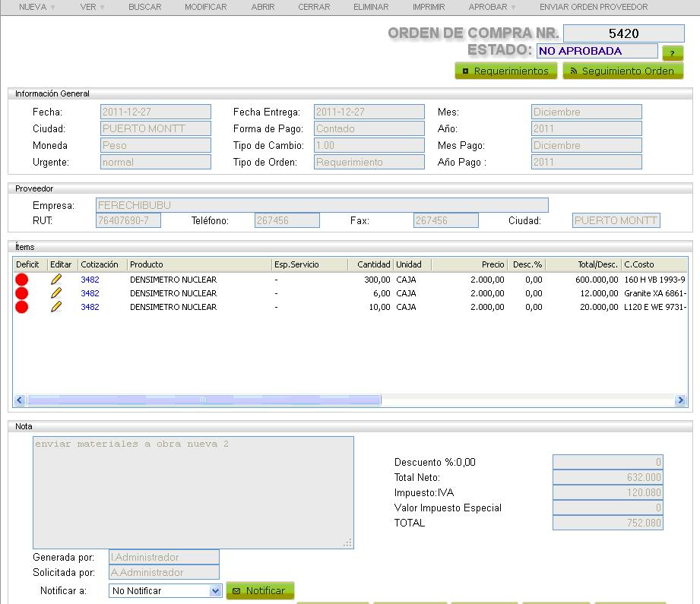Screen dimensions: 700x604
Task: Click the C.Costo column header
Action: [x=654, y=264]
